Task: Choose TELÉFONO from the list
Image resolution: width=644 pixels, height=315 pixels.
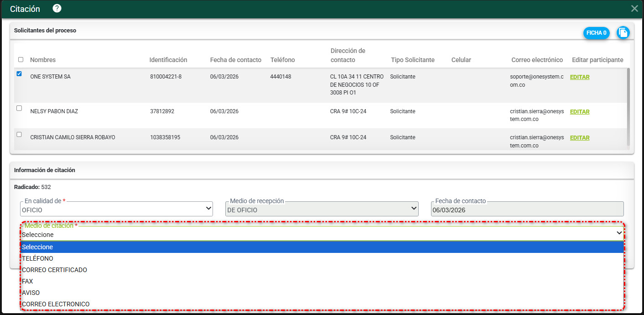Action: 37,258
